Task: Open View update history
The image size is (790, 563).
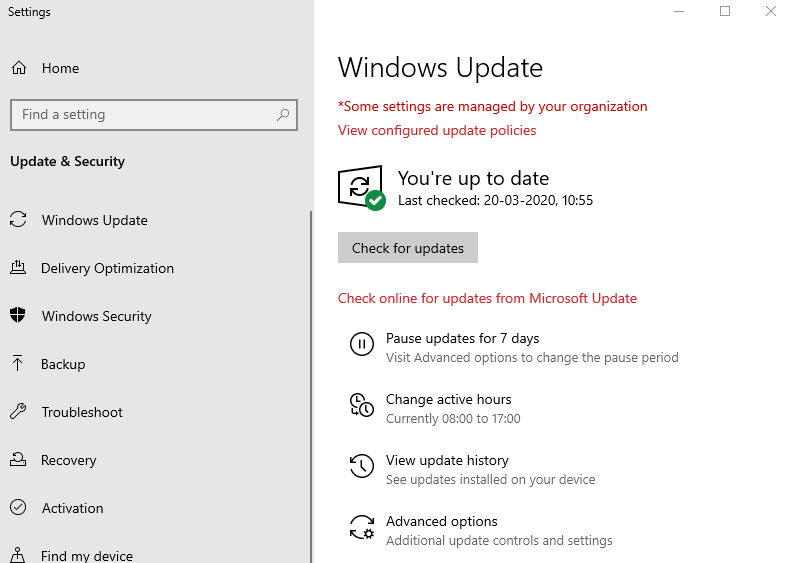Action: click(447, 460)
